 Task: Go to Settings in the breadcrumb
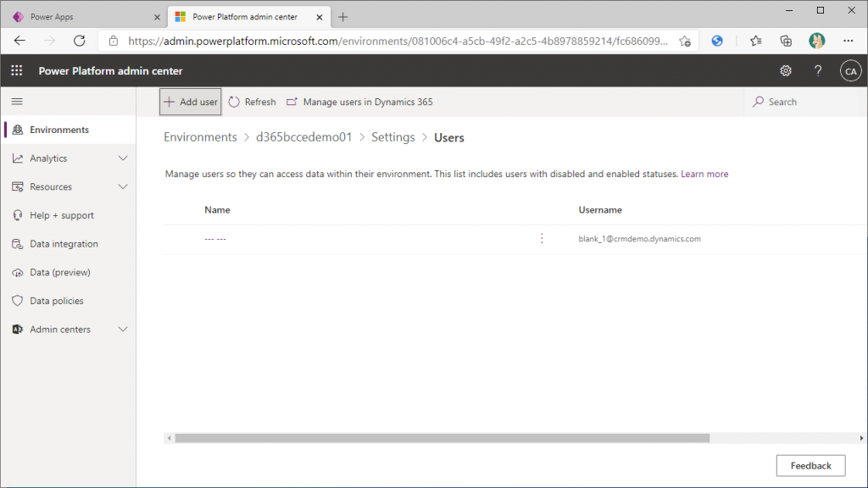pyautogui.click(x=393, y=137)
